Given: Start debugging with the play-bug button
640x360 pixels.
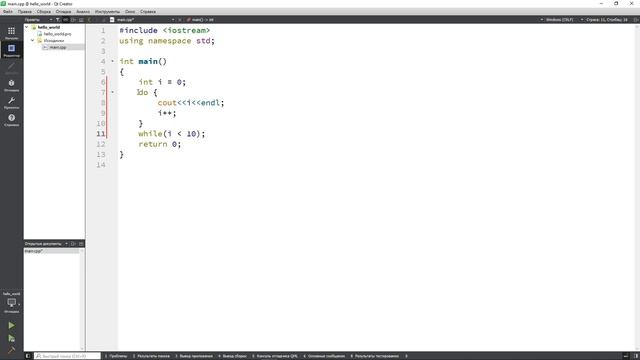Looking at the screenshot, I should (11, 338).
